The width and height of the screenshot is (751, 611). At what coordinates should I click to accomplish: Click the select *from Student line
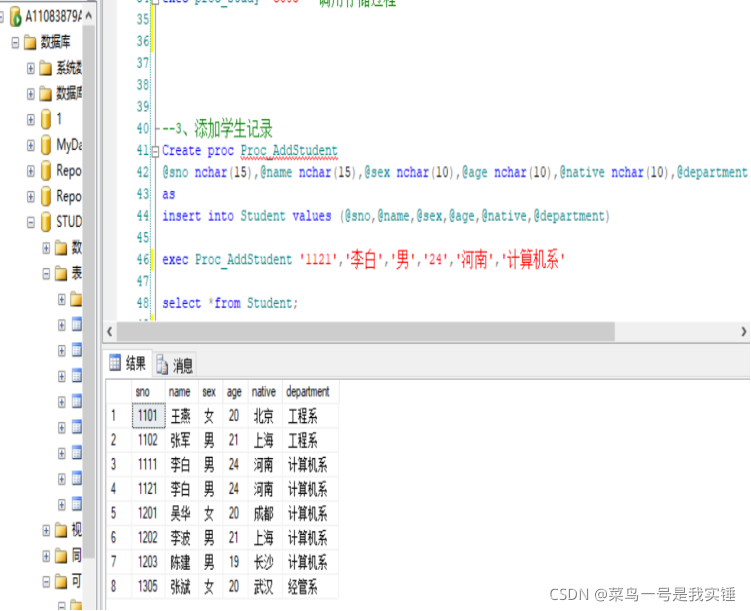pos(230,304)
